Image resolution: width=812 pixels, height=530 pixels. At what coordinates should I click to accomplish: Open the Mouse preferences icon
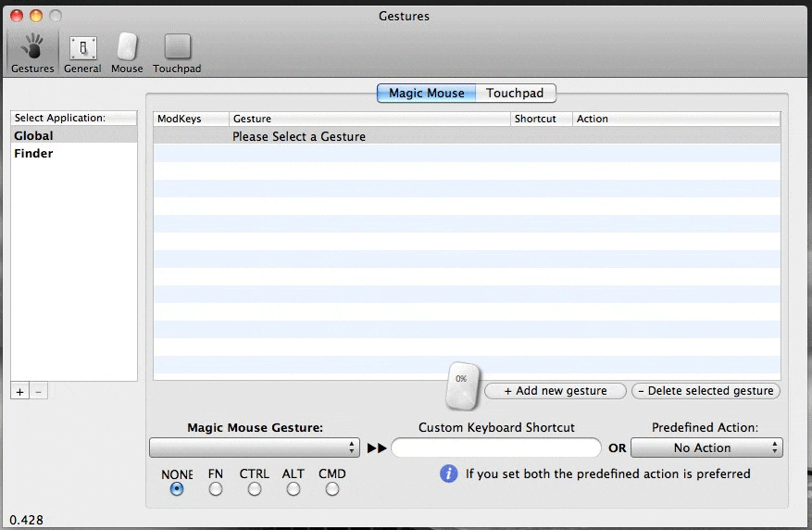tap(127, 52)
